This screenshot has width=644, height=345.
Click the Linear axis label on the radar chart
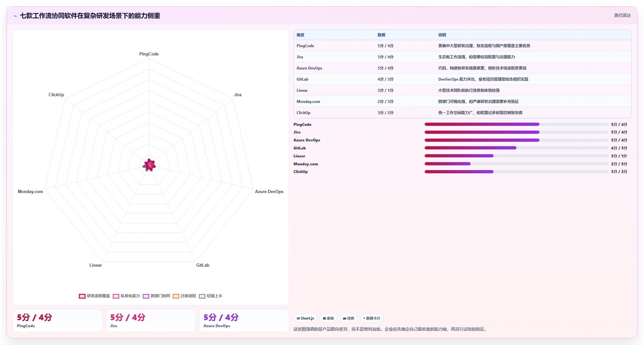96,265
